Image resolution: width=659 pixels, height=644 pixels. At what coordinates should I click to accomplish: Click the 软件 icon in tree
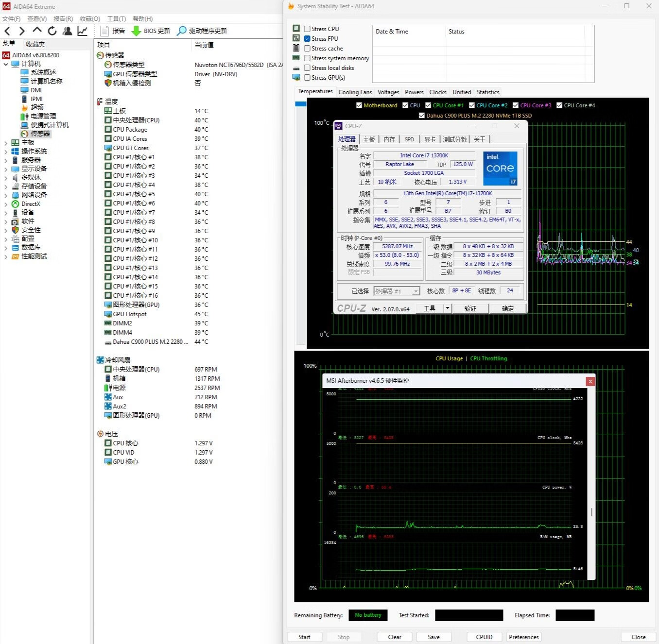click(x=15, y=221)
